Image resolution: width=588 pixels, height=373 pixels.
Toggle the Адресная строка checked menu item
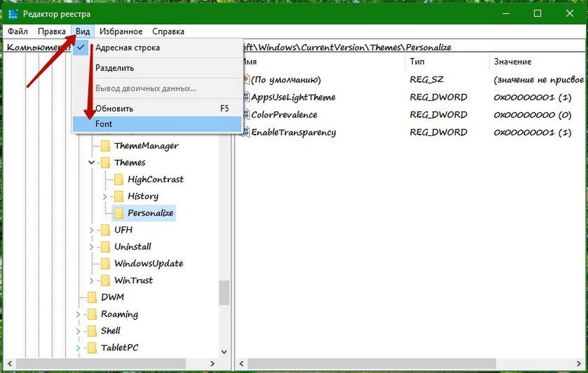tap(157, 48)
